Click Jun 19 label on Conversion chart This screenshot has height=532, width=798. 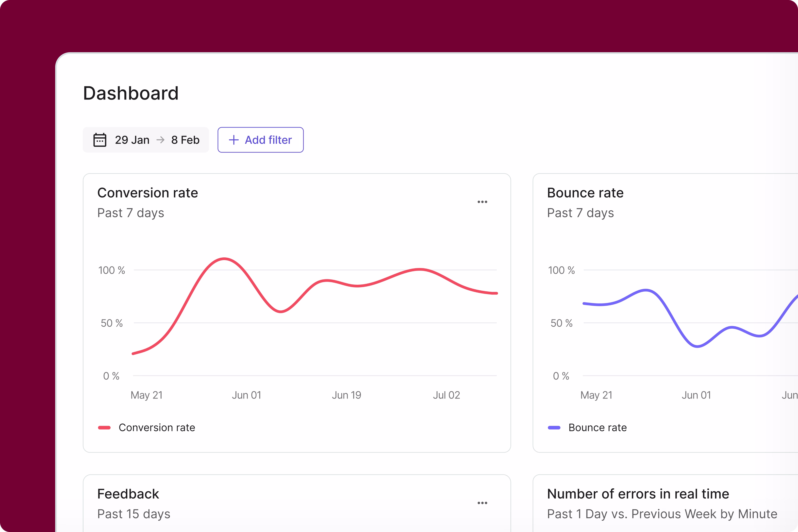(x=346, y=395)
